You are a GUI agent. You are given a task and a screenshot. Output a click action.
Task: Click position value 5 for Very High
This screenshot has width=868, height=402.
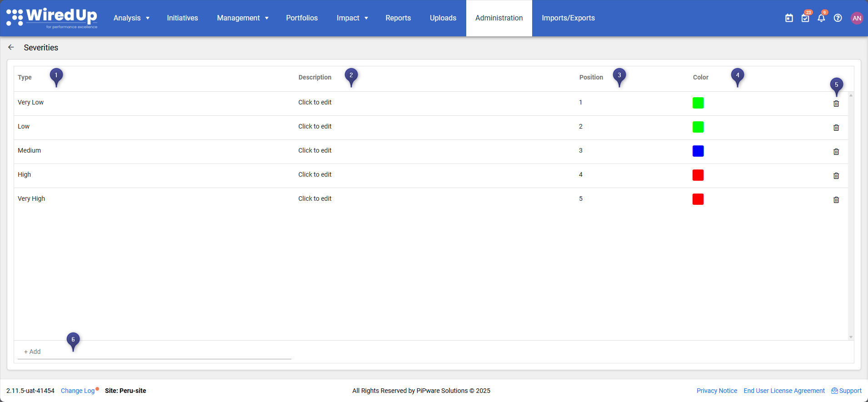click(x=581, y=199)
